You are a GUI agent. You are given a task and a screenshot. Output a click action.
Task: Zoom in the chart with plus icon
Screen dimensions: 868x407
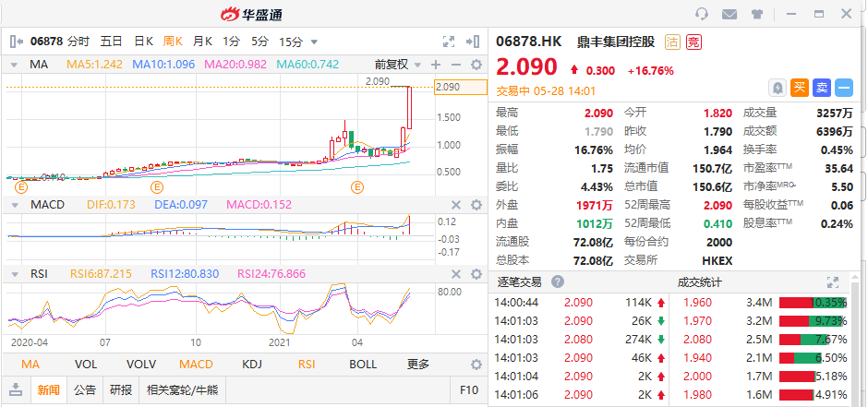[436, 65]
